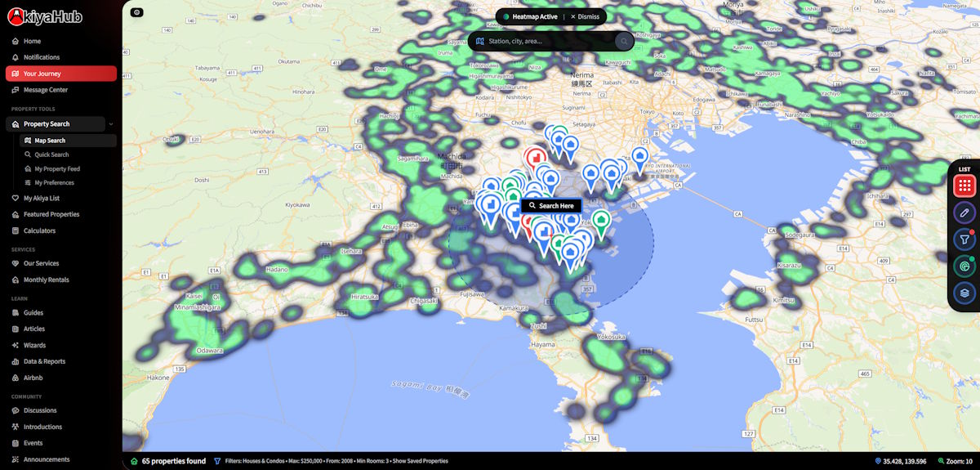Select the pencil draw tool

(964, 213)
